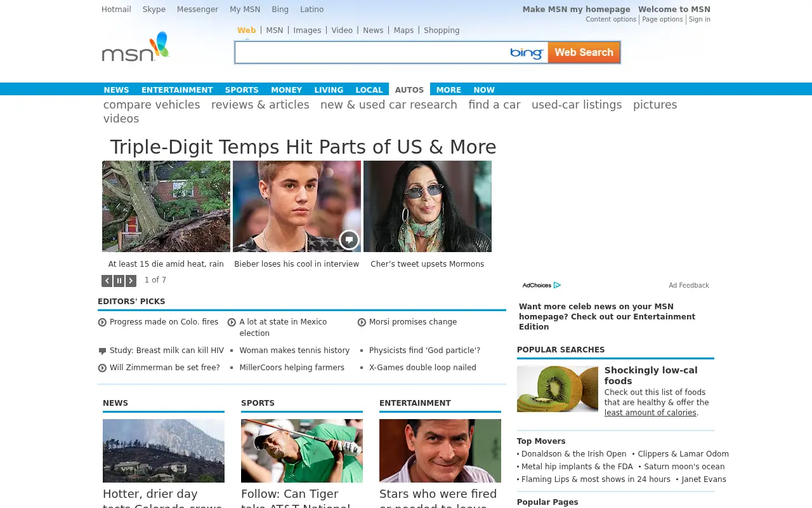
Task: Advance to next slideshow item
Action: pyautogui.click(x=131, y=281)
